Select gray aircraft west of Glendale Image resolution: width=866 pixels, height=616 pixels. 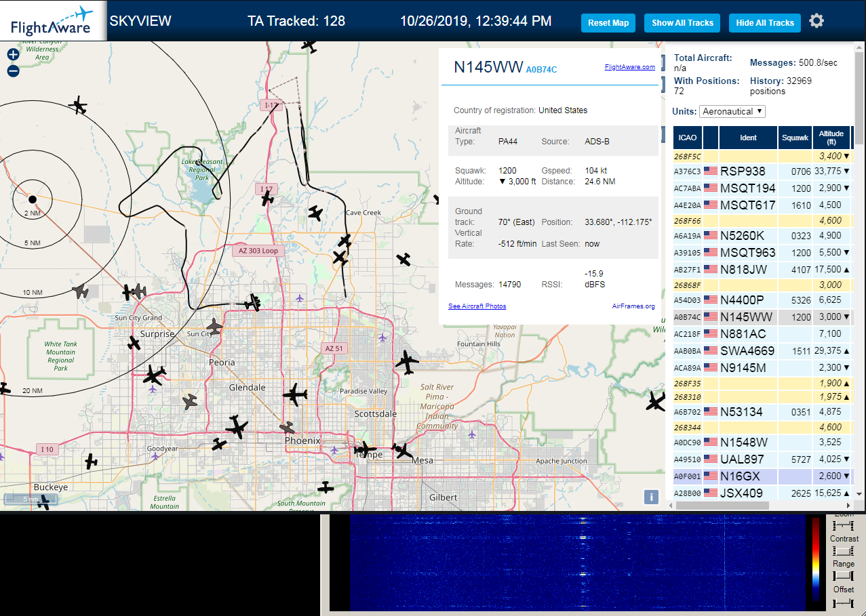click(x=190, y=401)
